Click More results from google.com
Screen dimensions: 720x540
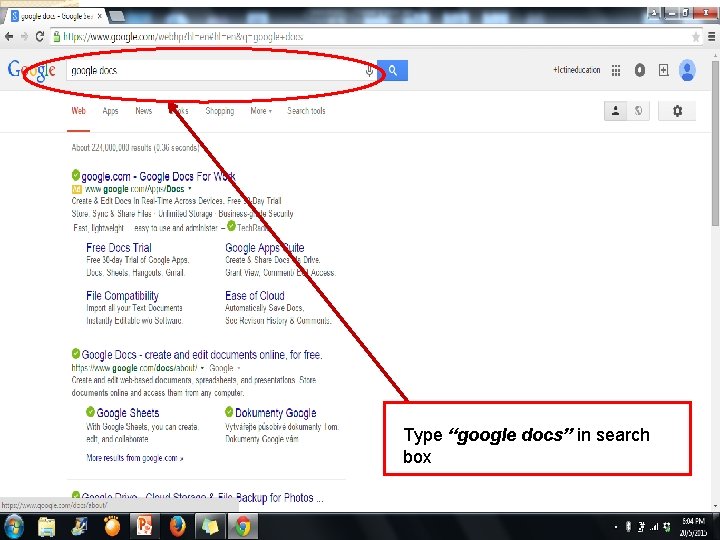(135, 458)
